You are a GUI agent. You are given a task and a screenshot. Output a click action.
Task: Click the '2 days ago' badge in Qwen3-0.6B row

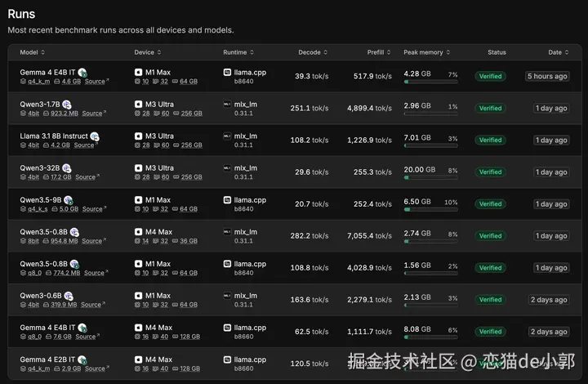[549, 300]
